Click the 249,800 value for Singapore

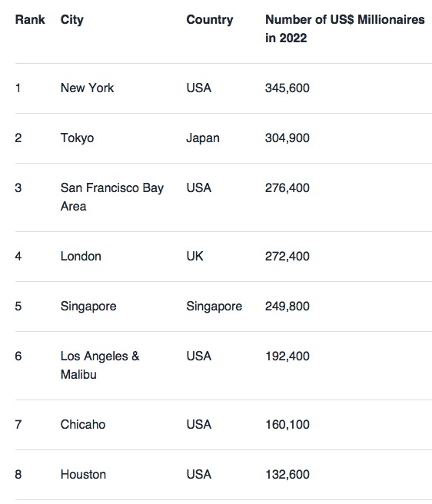pos(287,307)
